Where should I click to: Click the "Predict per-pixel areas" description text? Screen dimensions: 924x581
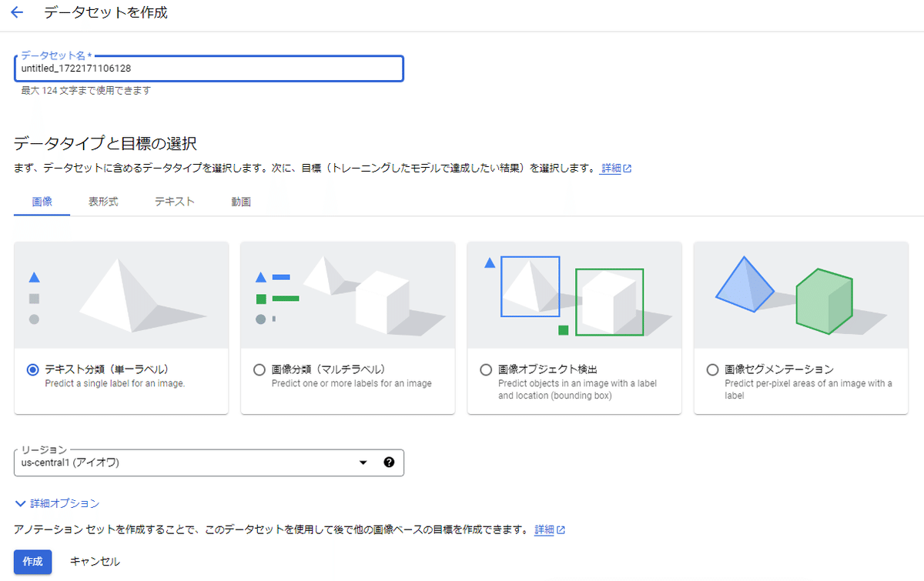click(808, 389)
